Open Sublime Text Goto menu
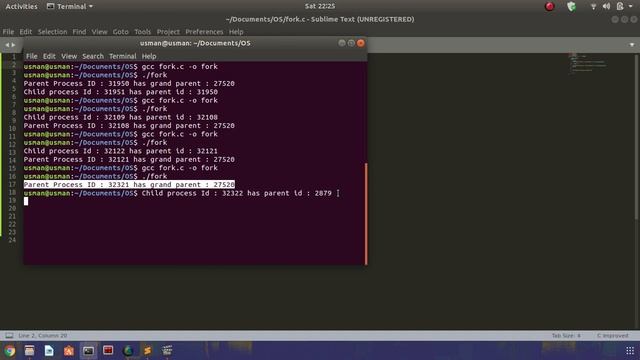The image size is (640, 360). (120, 32)
